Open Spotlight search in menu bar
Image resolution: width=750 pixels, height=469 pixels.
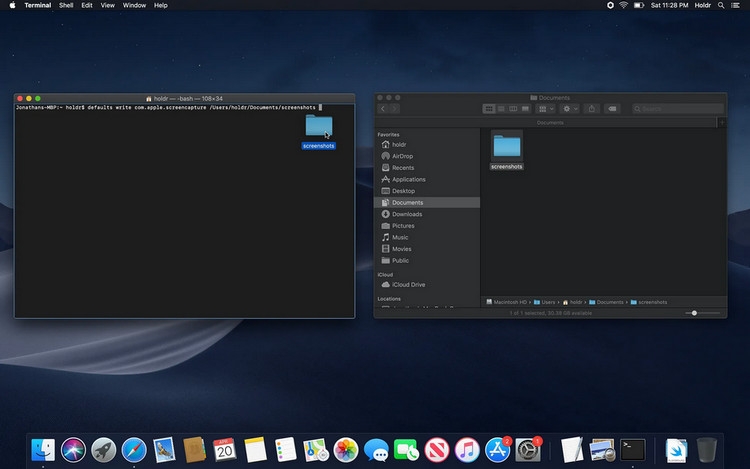[x=721, y=5]
